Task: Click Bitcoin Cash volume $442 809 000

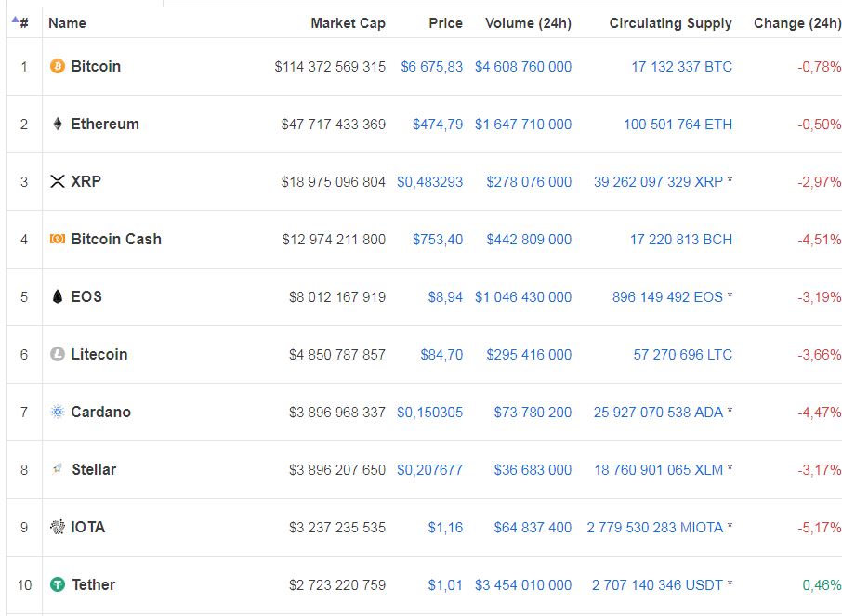Action: pos(529,240)
